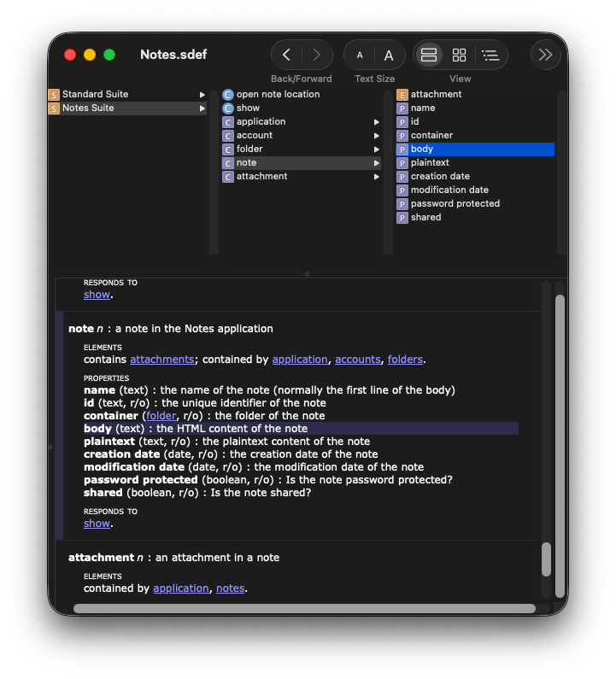Click the split pane divider handle dot
The width and height of the screenshot is (616, 679).
pos(307,274)
